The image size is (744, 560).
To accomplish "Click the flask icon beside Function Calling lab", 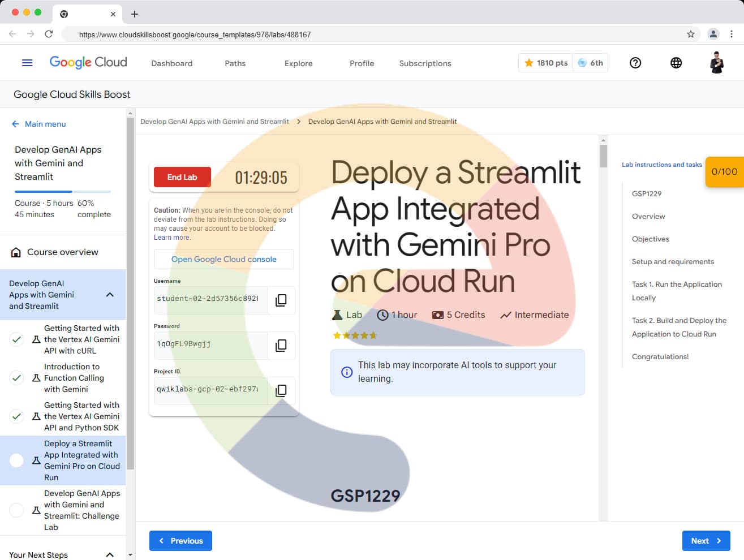I will [36, 378].
